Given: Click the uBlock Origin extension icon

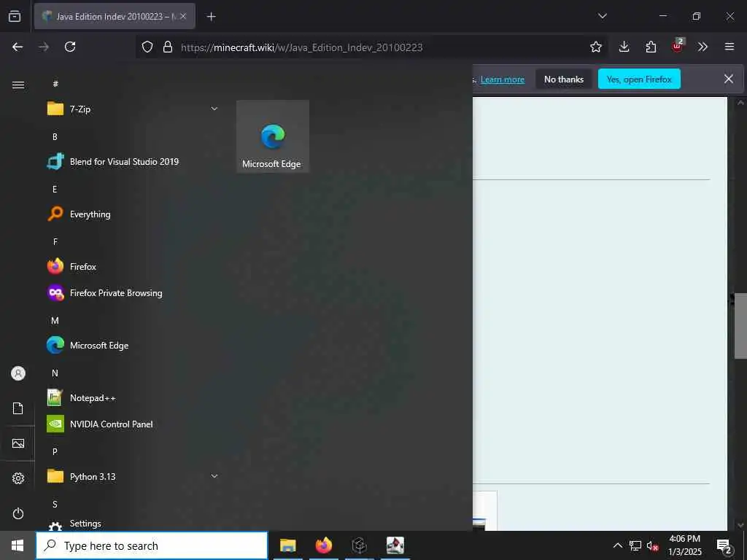Looking at the screenshot, I should (678, 46).
